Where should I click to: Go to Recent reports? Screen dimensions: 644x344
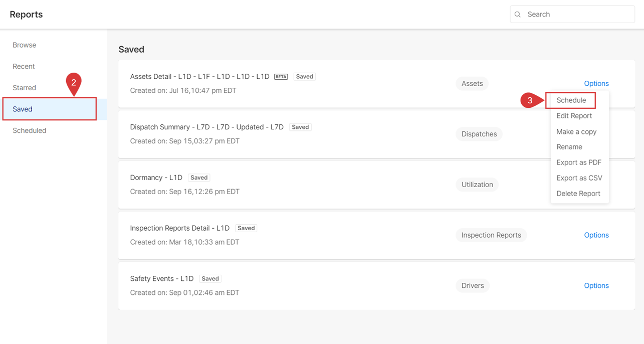click(24, 66)
